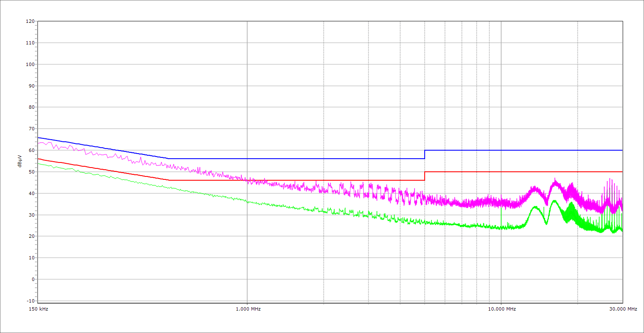Click blue limit line start at 150 kHz
The image size is (644, 333).
(x=38, y=138)
